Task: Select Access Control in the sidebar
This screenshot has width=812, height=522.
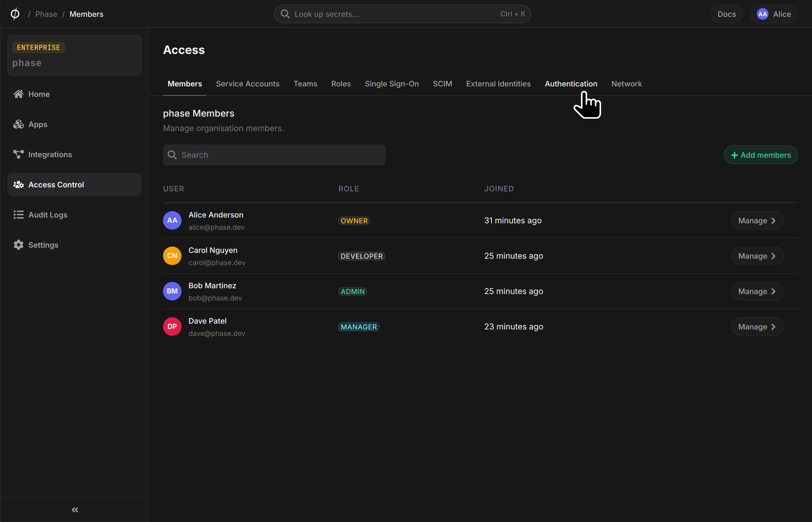Action: point(74,185)
